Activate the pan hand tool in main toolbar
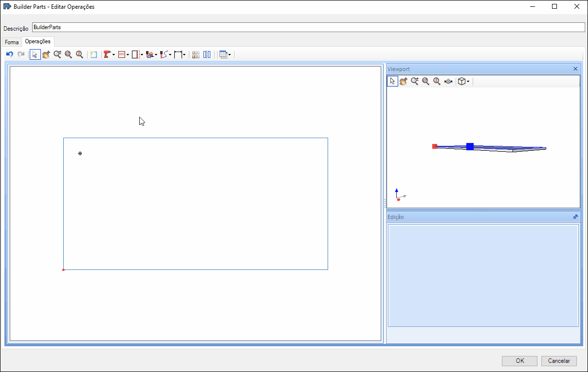 [46, 54]
